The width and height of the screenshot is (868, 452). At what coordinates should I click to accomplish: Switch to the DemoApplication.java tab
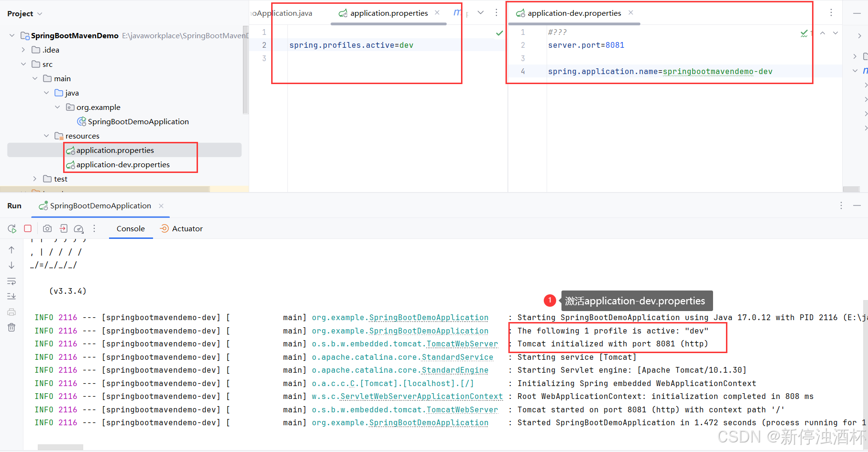[282, 13]
